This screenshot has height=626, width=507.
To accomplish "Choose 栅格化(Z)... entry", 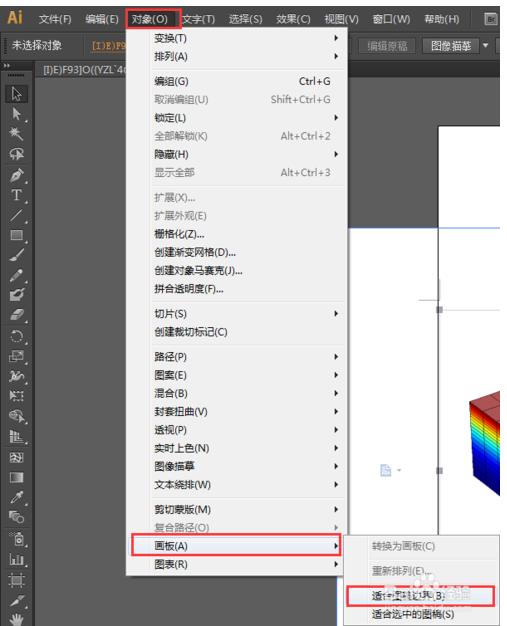I will [x=237, y=234].
